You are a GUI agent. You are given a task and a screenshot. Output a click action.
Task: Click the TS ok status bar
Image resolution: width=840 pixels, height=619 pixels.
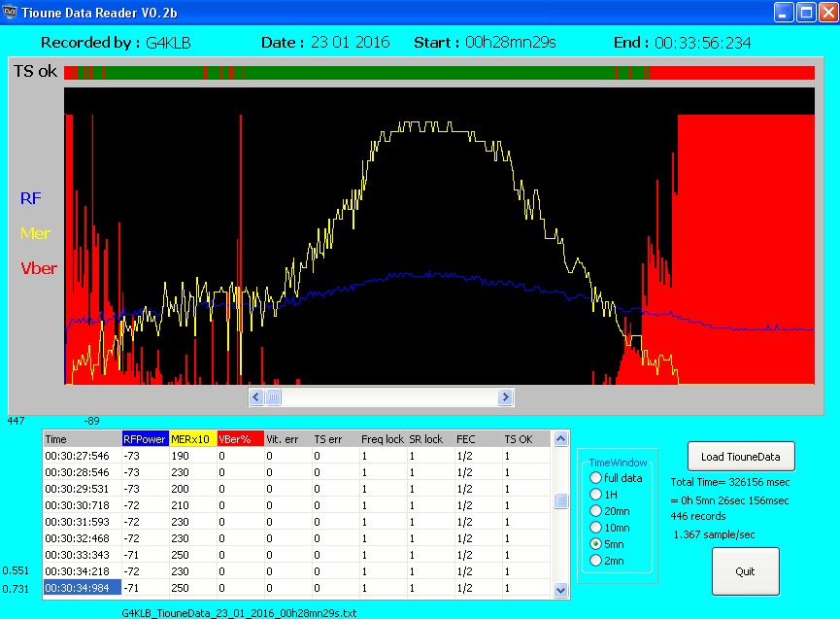(x=439, y=72)
